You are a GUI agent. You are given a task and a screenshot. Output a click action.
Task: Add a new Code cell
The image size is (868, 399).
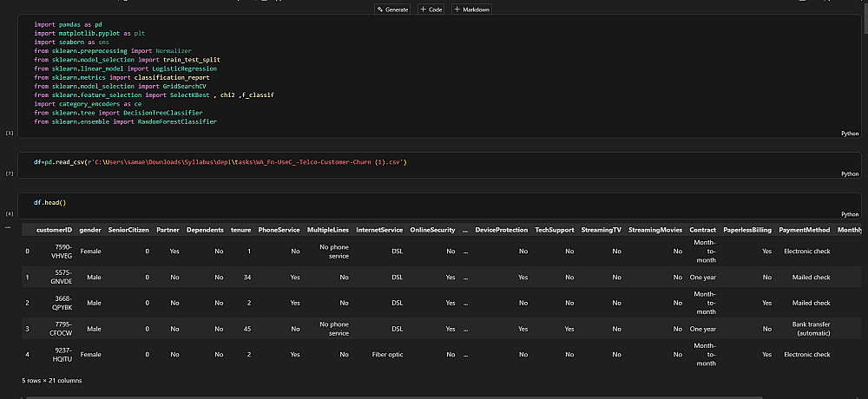pyautogui.click(x=431, y=9)
